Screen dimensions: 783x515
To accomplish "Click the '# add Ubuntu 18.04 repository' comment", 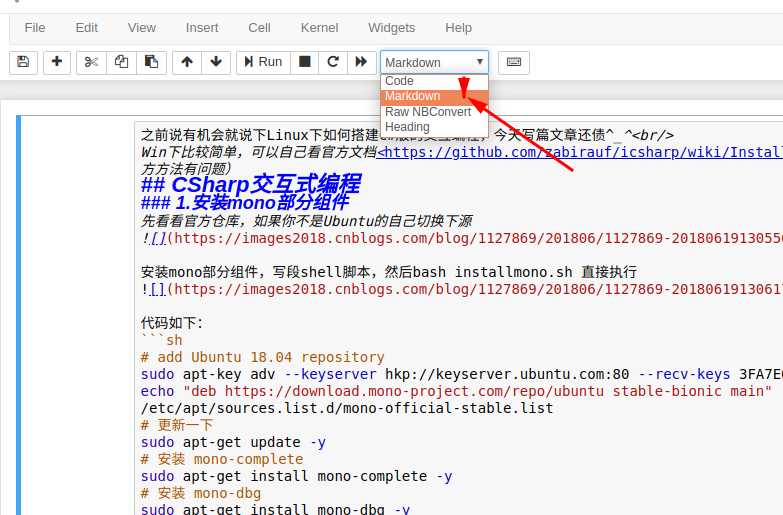I will 263,357.
